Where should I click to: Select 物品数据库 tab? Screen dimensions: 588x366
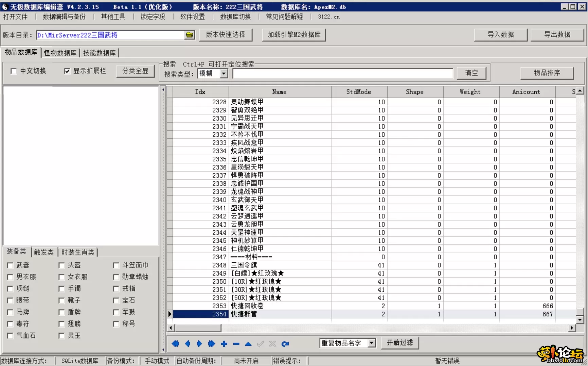[21, 52]
